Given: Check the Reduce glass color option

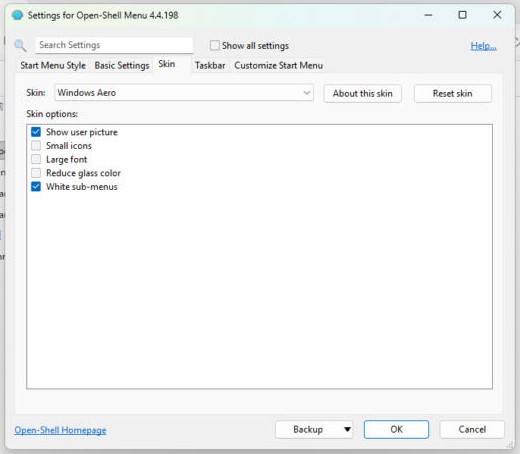Looking at the screenshot, I should click(x=36, y=173).
